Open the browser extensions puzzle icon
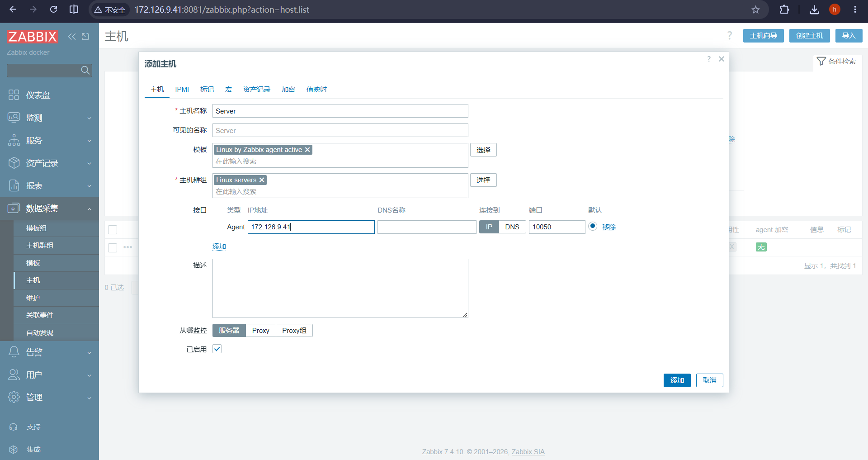Screen dimensions: 868x460 (784, 9)
